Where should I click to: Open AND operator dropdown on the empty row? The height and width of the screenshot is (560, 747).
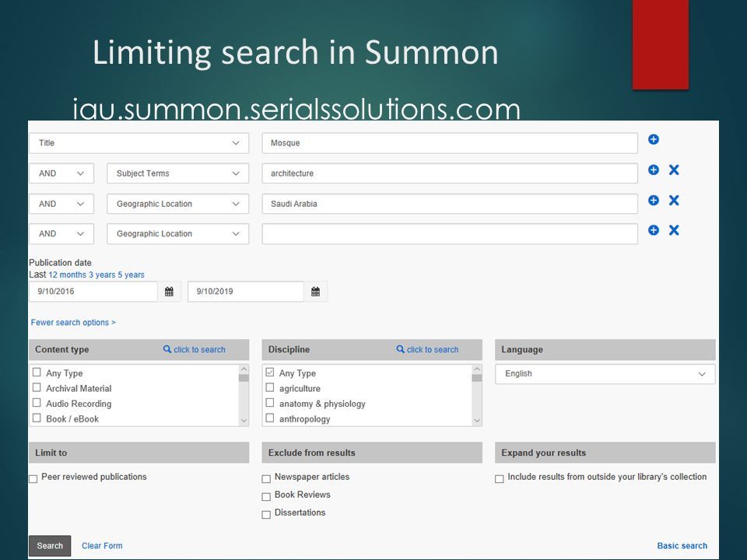pyautogui.click(x=61, y=234)
